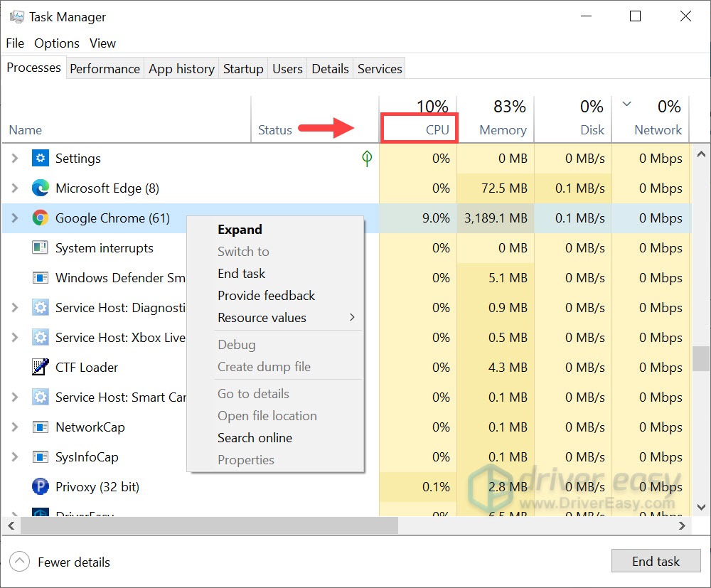Viewport: 711px width, 588px height.
Task: Expand the Service Host: Diagnostic row
Action: [x=14, y=308]
